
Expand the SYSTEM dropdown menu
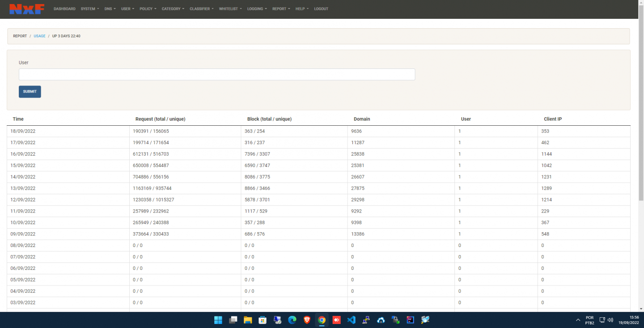(x=89, y=9)
